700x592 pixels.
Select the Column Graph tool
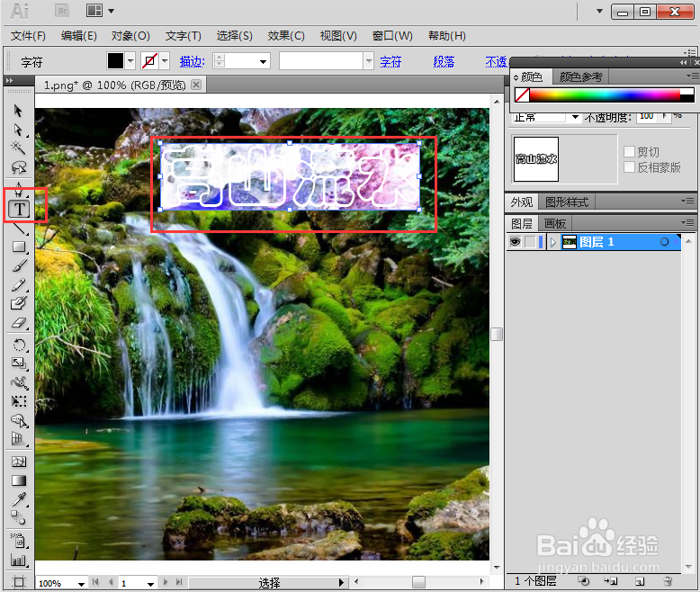(18, 560)
